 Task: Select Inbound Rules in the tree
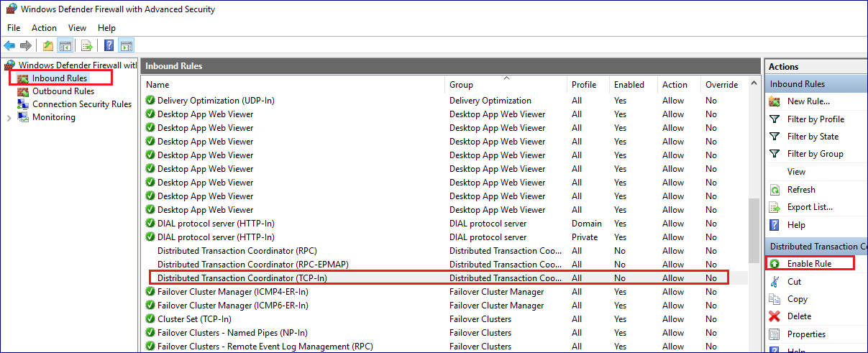point(60,78)
